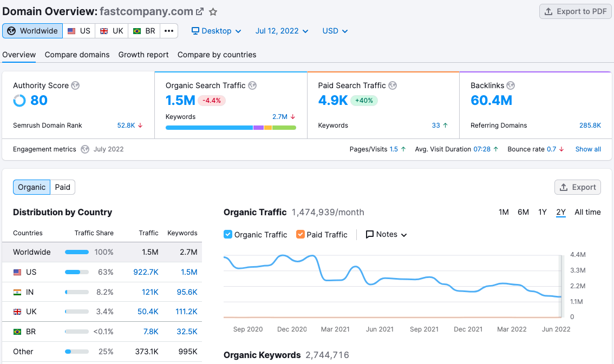This screenshot has width=614, height=364.
Task: Click Export to PDF button
Action: (x=575, y=11)
